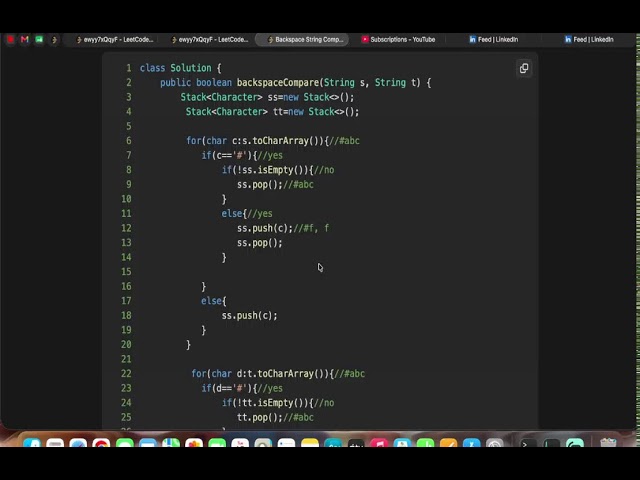Open the pinned LeetCode icon tab
Image resolution: width=640 pixels, height=480 pixels.
(x=54, y=40)
